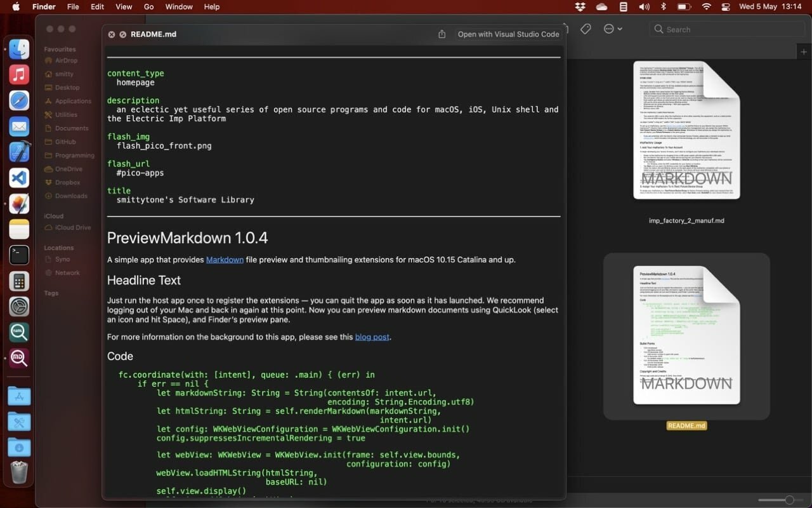
Task: Follow the blog post link in the preview
Action: (372, 337)
